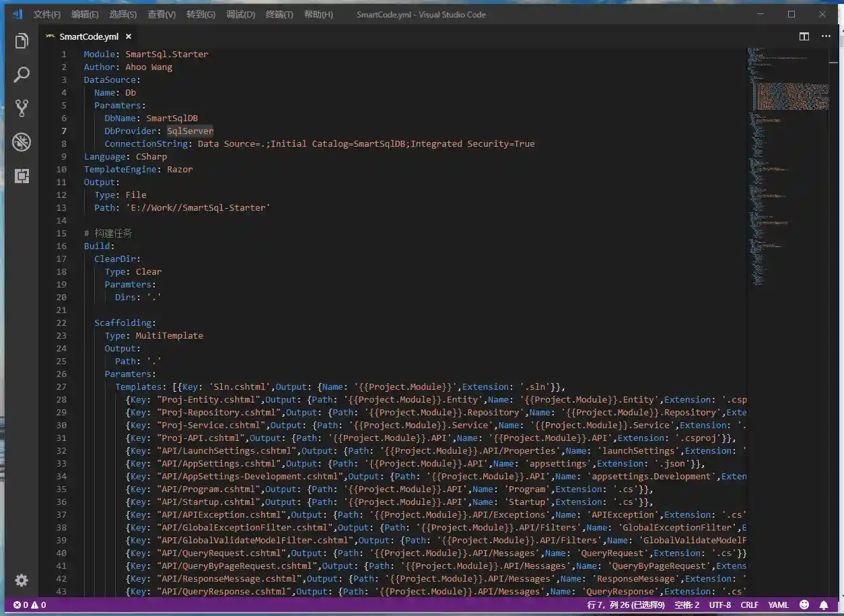Open the Search panel icon
This screenshot has width=844, height=616.
(22, 74)
